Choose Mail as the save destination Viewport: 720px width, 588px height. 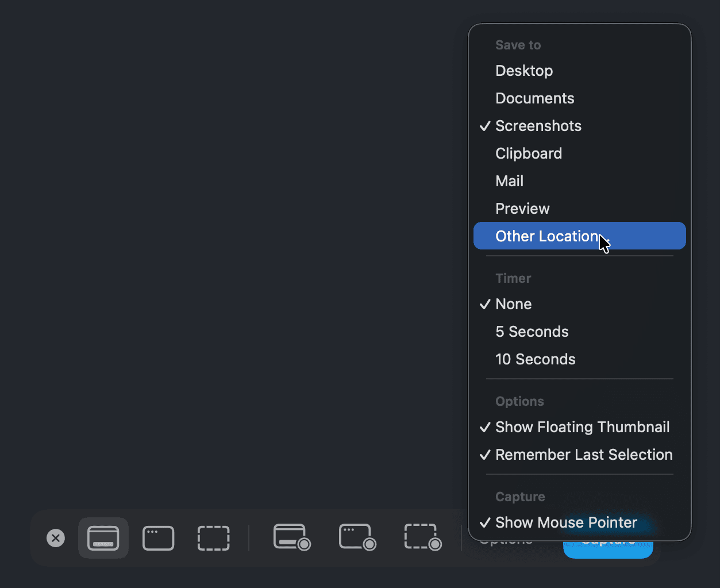point(509,181)
